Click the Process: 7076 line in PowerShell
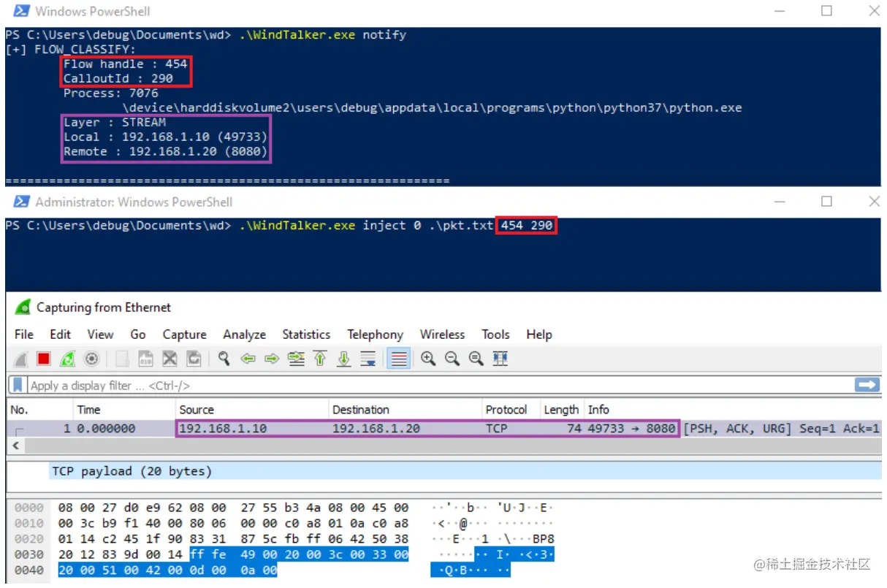The width and height of the screenshot is (887, 588). tap(110, 93)
